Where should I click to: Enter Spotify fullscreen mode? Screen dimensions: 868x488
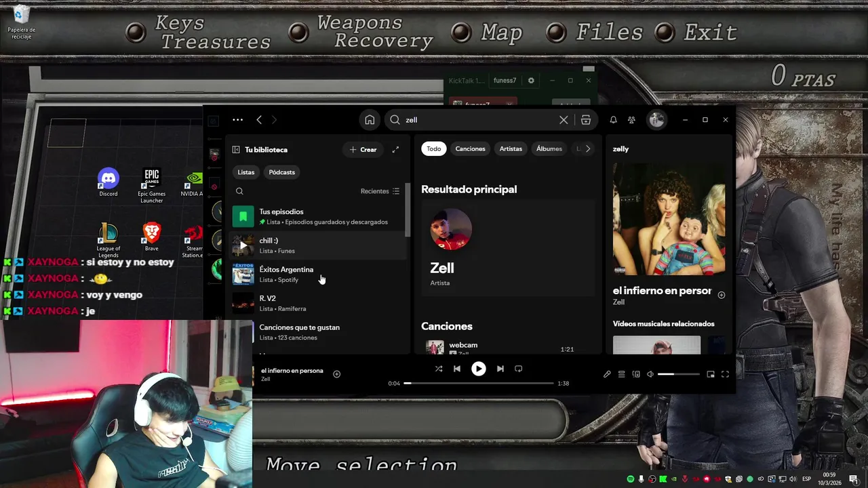pyautogui.click(x=725, y=374)
